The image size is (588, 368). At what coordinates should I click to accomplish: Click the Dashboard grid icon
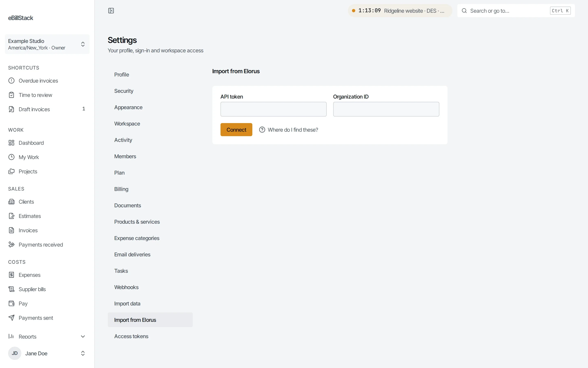click(x=11, y=143)
